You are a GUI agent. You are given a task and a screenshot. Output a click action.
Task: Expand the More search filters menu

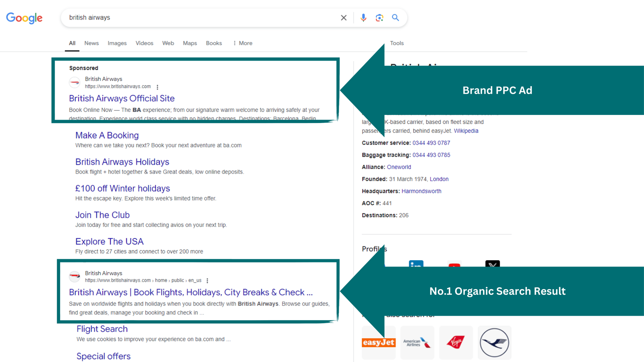tap(243, 43)
